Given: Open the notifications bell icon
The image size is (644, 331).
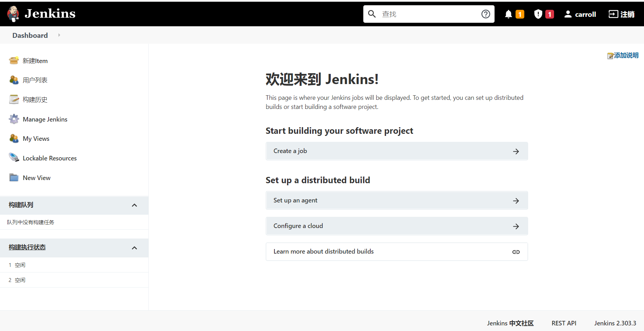Looking at the screenshot, I should click(x=509, y=14).
